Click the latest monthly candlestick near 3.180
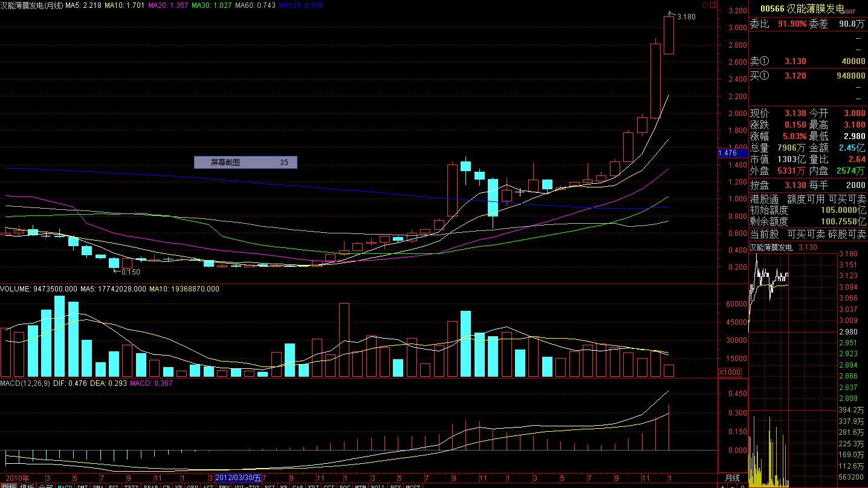This screenshot has height=488, width=868. pyautogui.click(x=669, y=35)
